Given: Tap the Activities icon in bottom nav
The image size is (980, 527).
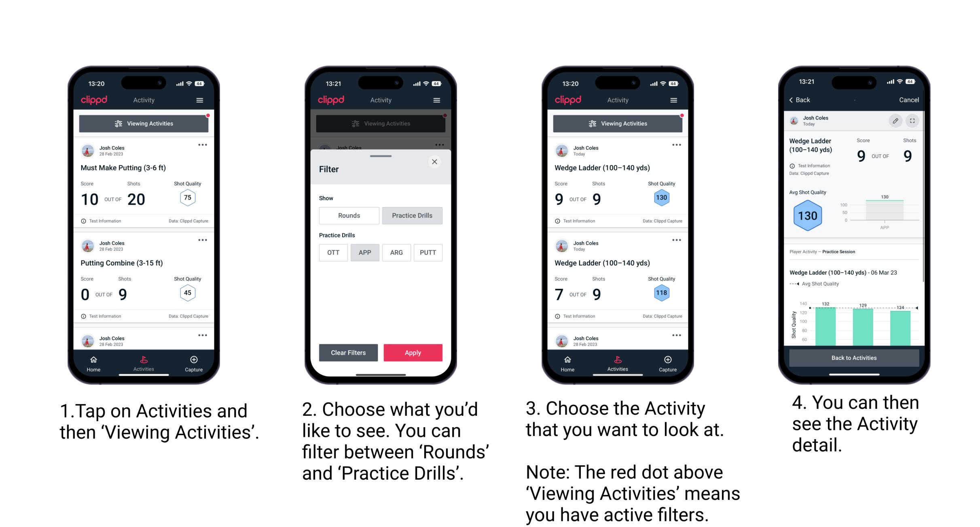Looking at the screenshot, I should [144, 362].
